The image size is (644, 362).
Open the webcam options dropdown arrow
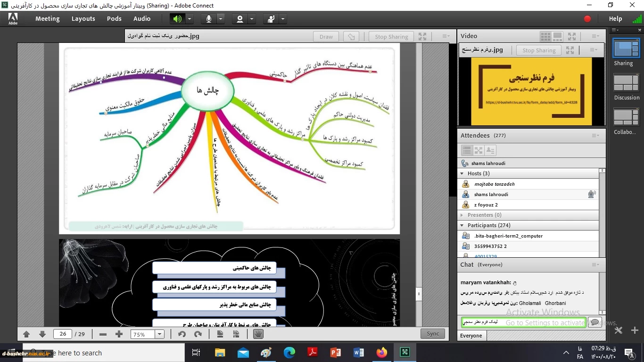[x=252, y=19]
